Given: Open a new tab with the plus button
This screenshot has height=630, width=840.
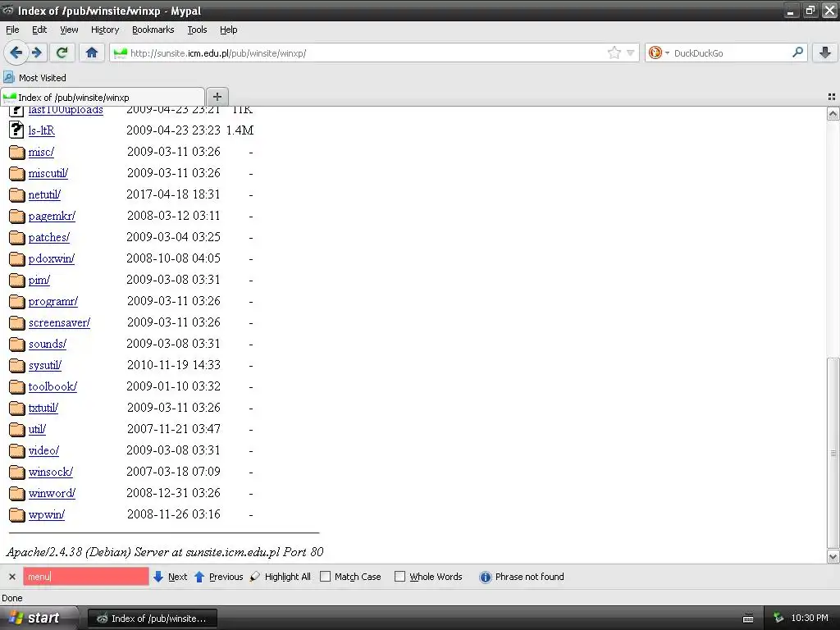Looking at the screenshot, I should coord(217,97).
